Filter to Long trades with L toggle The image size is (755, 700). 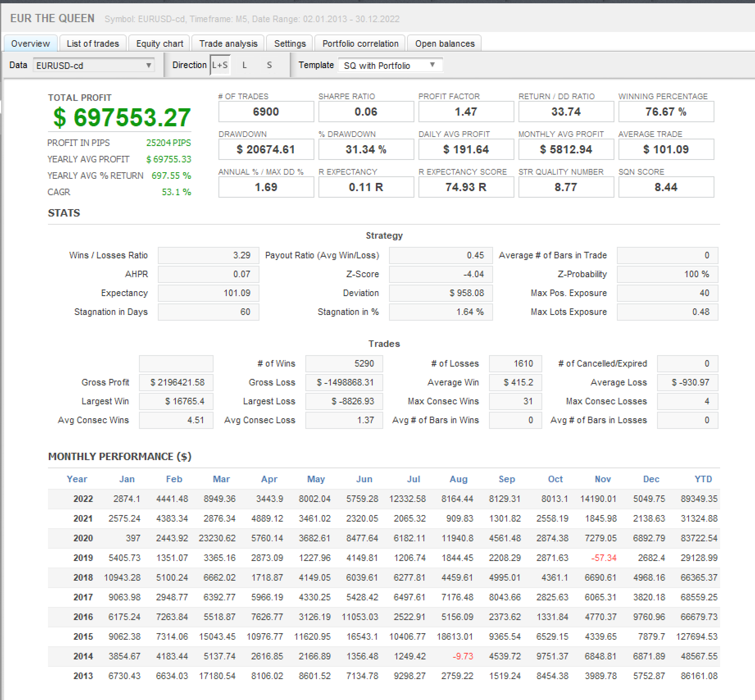[x=245, y=65]
